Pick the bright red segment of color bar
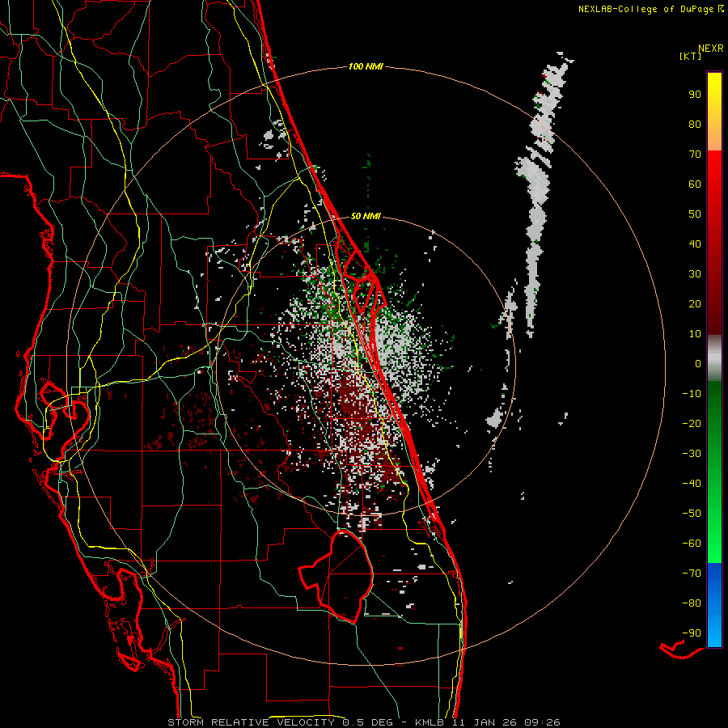Viewport: 728px width, 728px height. [714, 172]
